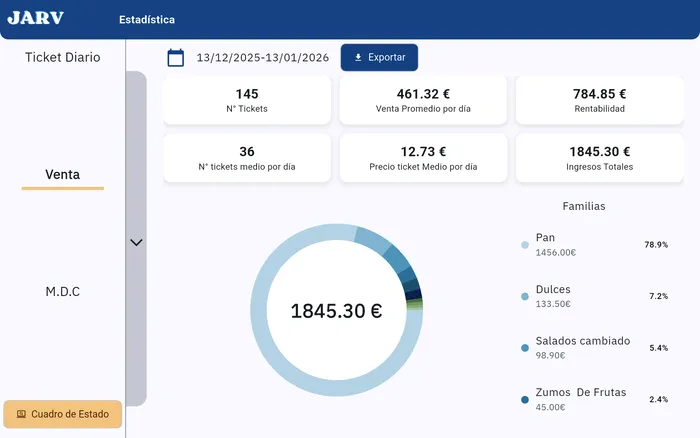
Task: Click the Salados cambiado color dot
Action: [525, 348]
